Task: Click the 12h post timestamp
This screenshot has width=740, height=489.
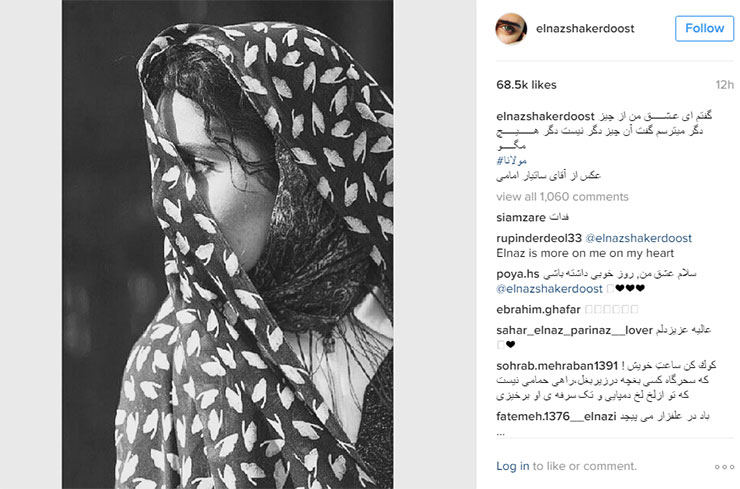Action: [724, 85]
